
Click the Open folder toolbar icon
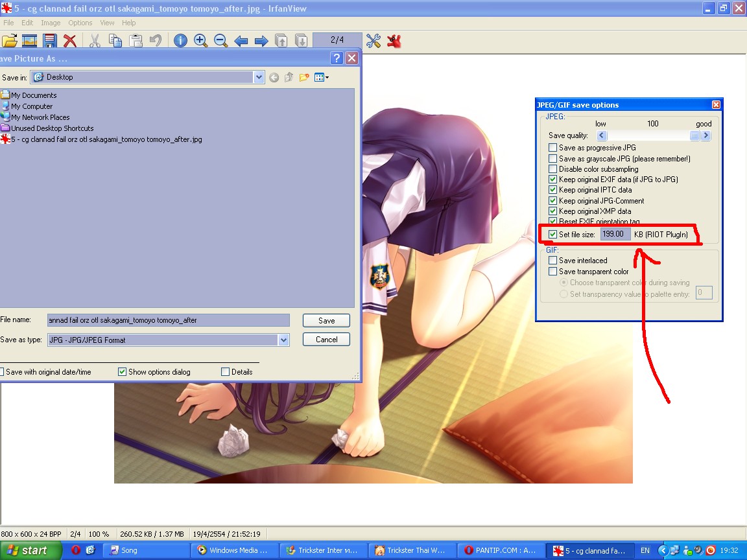coord(9,41)
